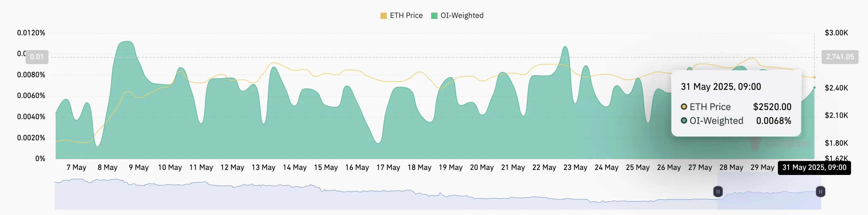Click the 31 May 2025, 09:00 axis tag
Screen dimensions: 868x215
(x=814, y=168)
